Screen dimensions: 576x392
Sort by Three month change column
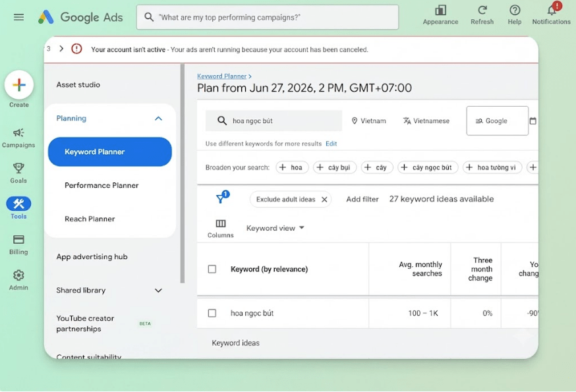pyautogui.click(x=480, y=269)
